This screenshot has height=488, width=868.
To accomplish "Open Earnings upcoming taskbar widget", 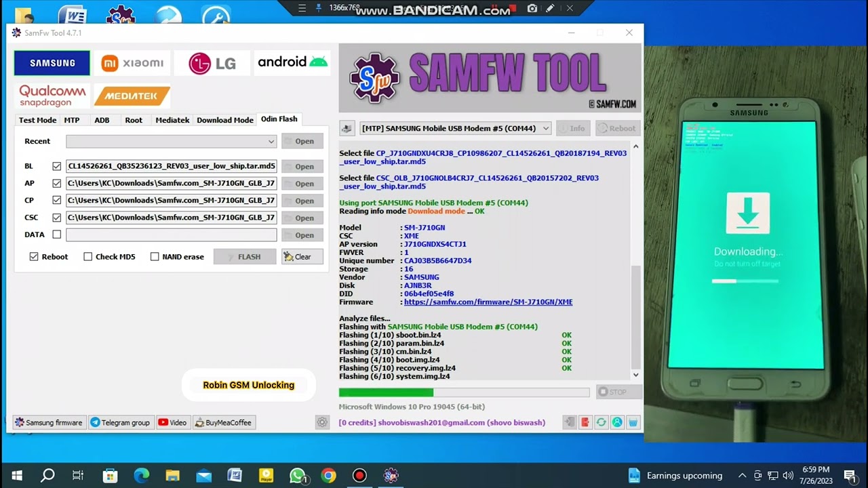I will pyautogui.click(x=675, y=476).
